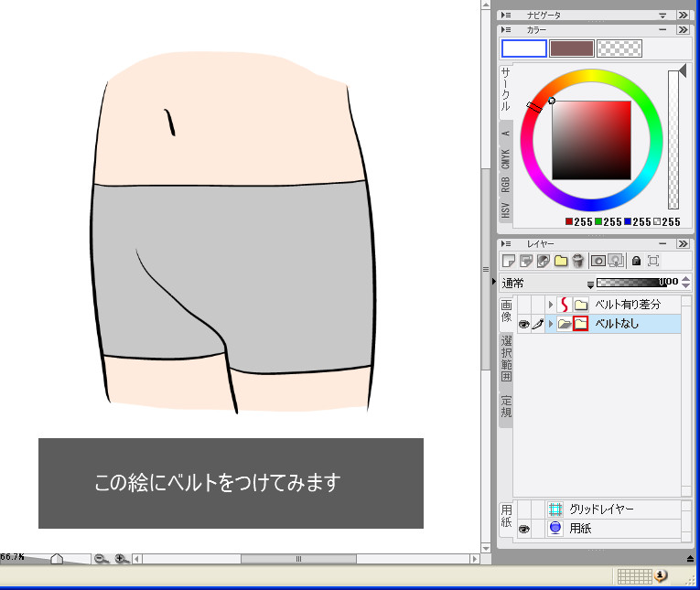The height and width of the screenshot is (590, 700).
Task: Click the zoom out magnifier icon
Action: pyautogui.click(x=102, y=559)
